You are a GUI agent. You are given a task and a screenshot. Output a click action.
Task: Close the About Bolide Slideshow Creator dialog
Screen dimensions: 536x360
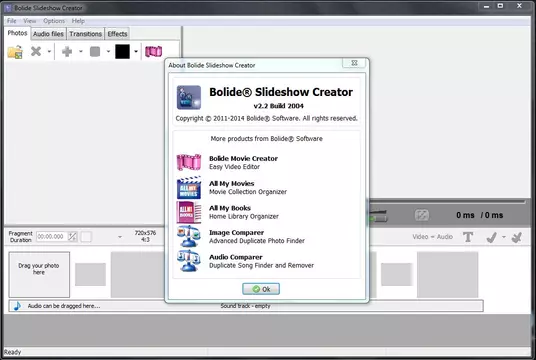click(x=354, y=63)
